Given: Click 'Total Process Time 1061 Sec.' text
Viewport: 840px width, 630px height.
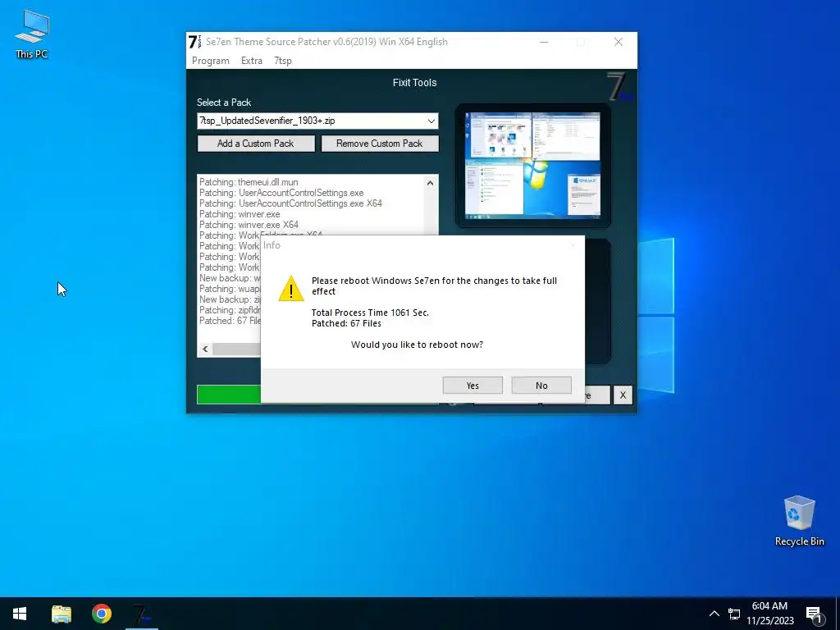Looking at the screenshot, I should (x=370, y=313).
